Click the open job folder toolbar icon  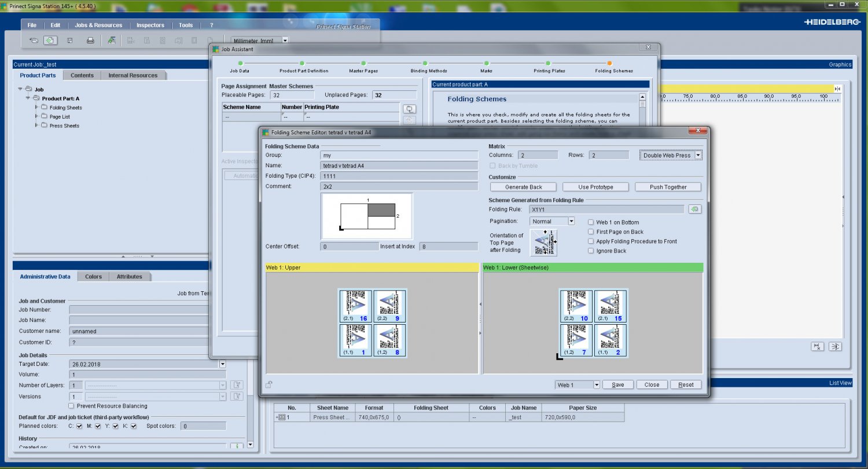(34, 41)
